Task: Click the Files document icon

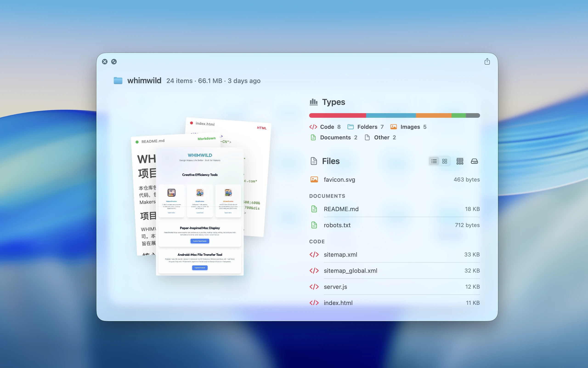Action: pyautogui.click(x=314, y=161)
